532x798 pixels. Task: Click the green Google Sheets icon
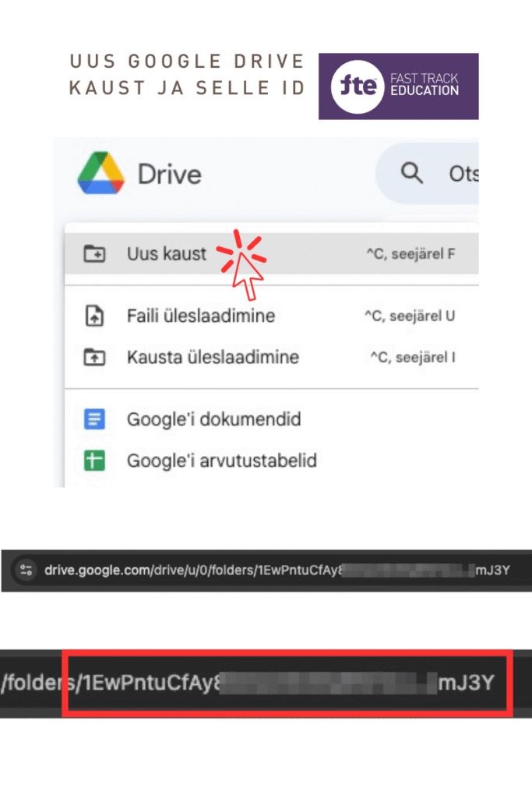point(94,461)
